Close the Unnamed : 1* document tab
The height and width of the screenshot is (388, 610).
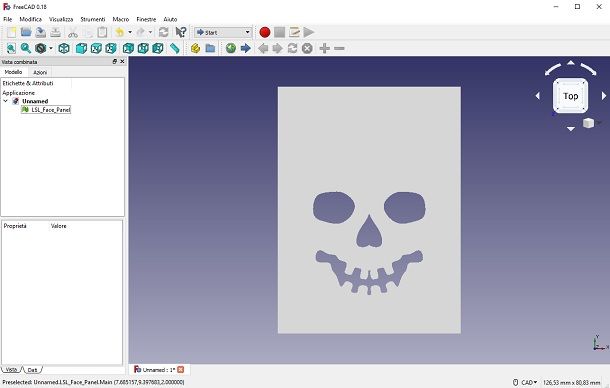[181, 370]
